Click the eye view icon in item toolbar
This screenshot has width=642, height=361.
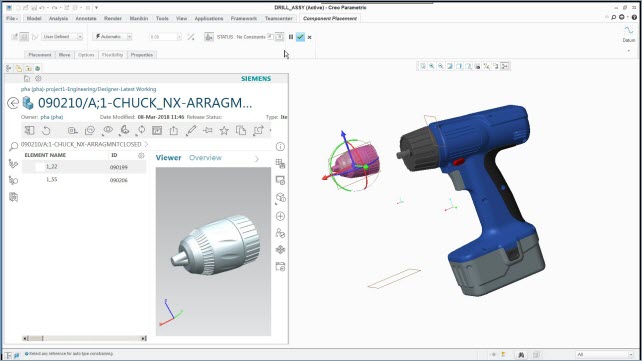point(108,130)
